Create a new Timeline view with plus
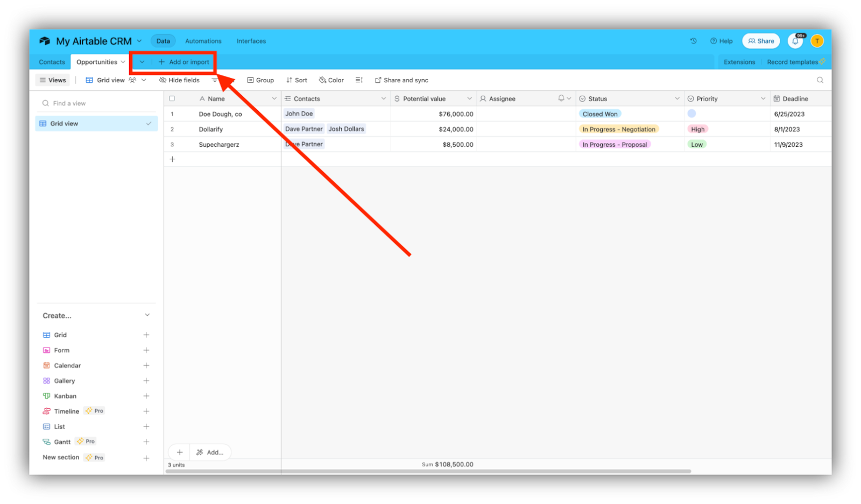Image resolution: width=861 pixels, height=504 pixels. coord(146,411)
